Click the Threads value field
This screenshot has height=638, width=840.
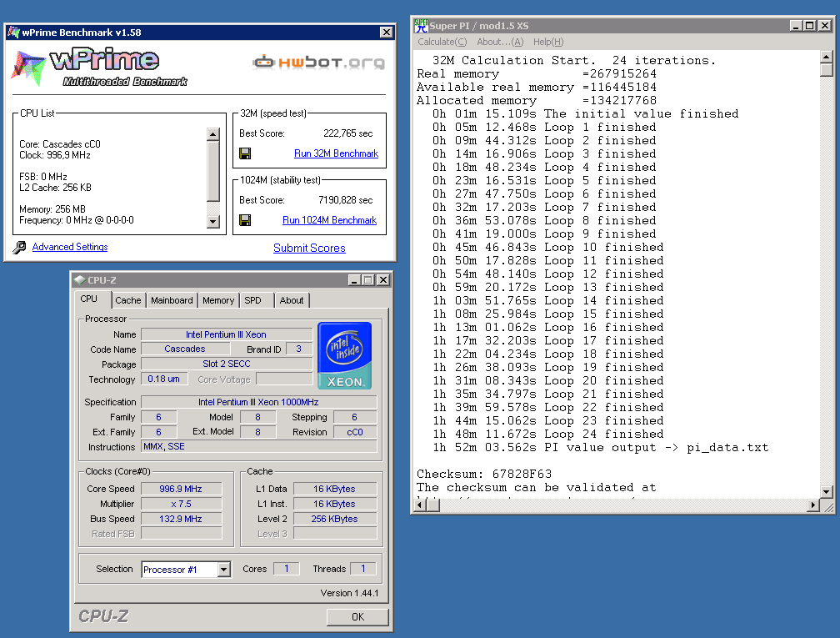pyautogui.click(x=362, y=569)
